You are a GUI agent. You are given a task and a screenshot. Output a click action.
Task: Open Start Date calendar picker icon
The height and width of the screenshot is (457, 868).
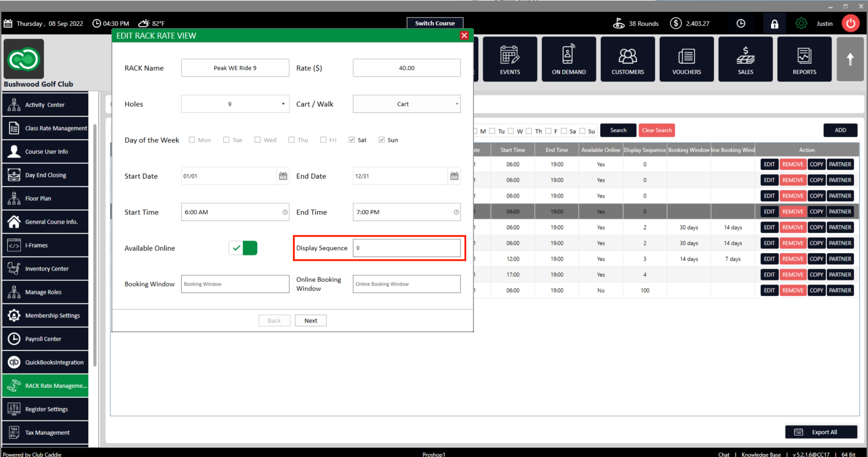(283, 176)
